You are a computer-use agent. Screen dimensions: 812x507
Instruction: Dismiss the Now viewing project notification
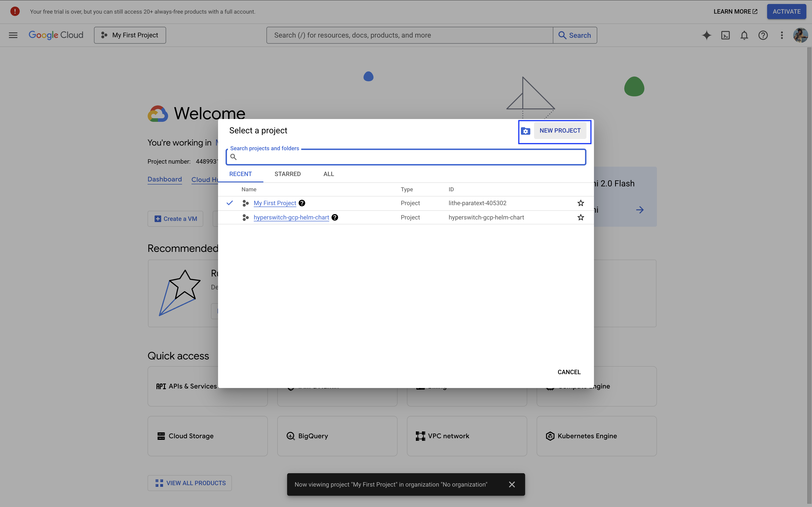(x=512, y=484)
